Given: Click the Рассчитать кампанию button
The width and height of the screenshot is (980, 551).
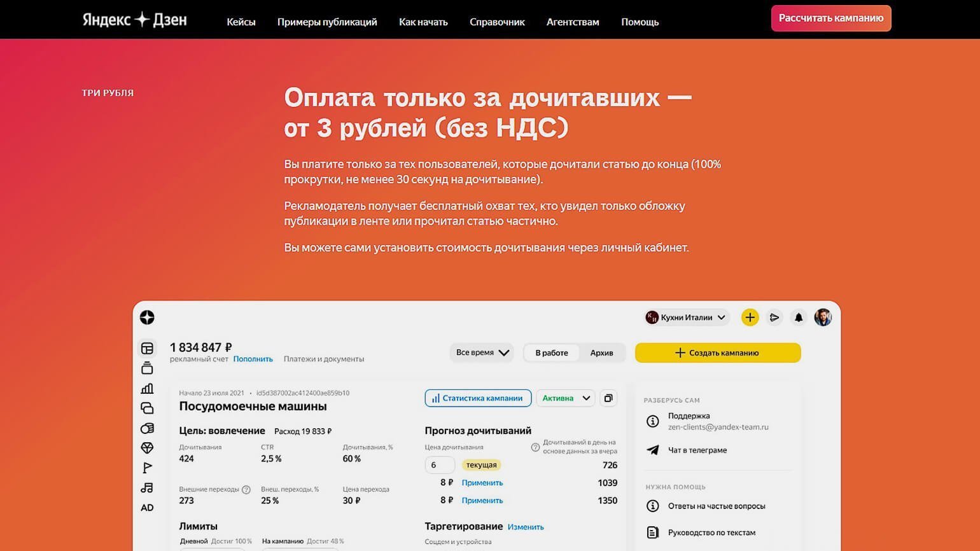Looking at the screenshot, I should [831, 18].
